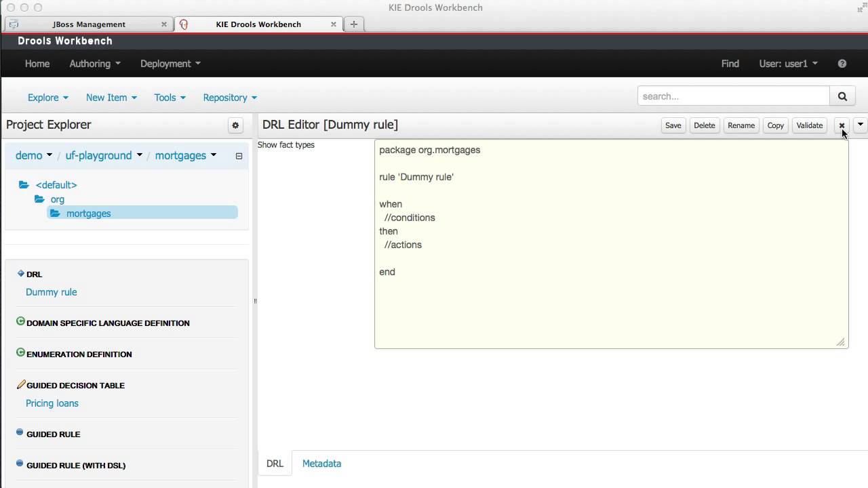
Task: Close the KIE Drools Workbench browser tab
Action: click(333, 24)
